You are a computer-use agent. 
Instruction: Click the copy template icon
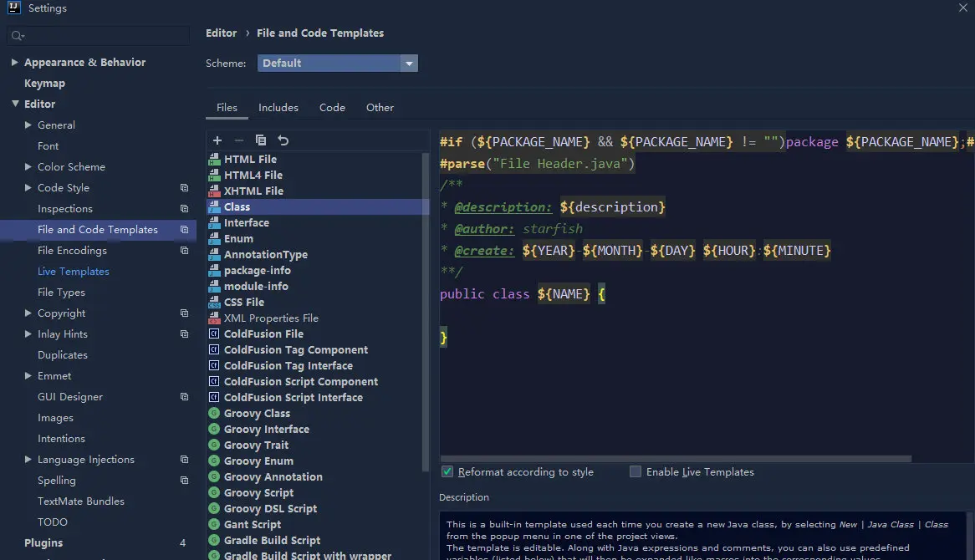261,140
